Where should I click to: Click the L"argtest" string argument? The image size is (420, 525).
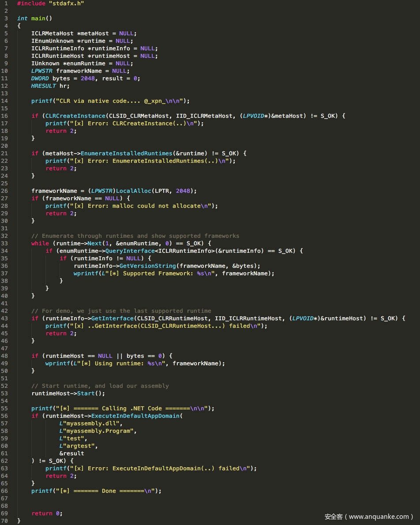(78, 446)
